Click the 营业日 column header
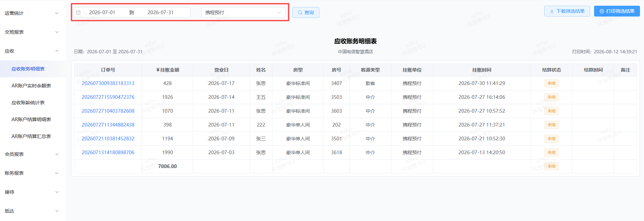 221,70
